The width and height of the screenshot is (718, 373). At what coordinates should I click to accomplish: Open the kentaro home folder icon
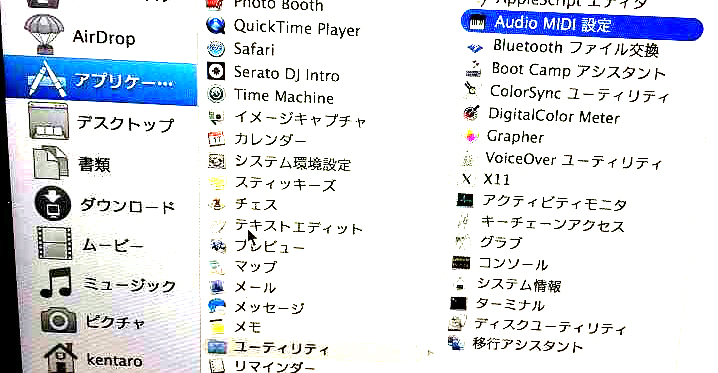[61, 358]
